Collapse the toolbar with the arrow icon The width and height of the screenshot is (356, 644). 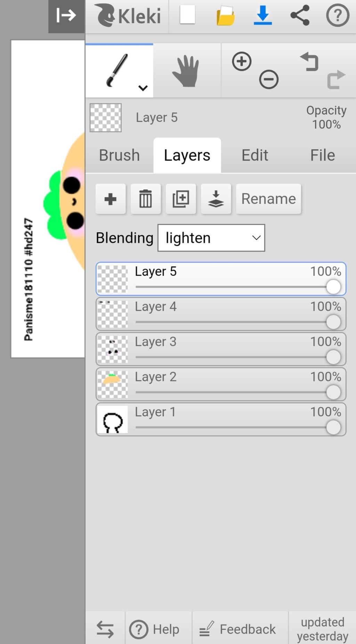(x=66, y=16)
